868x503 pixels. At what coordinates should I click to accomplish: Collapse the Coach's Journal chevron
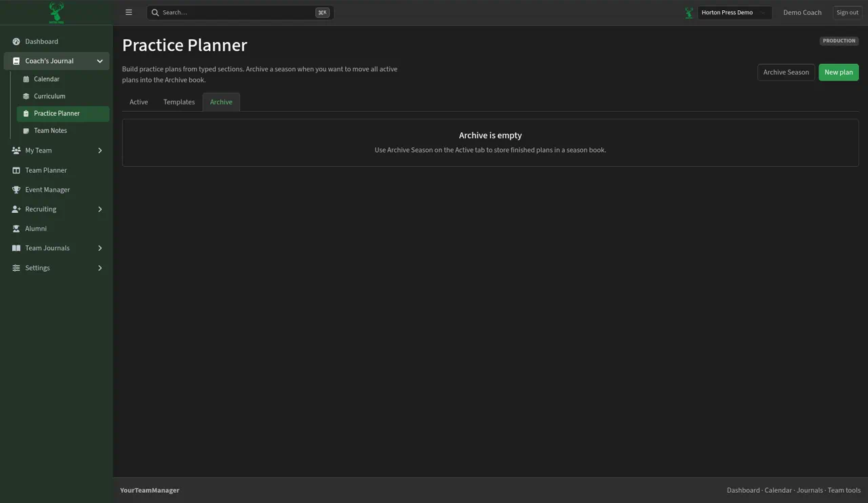[100, 61]
